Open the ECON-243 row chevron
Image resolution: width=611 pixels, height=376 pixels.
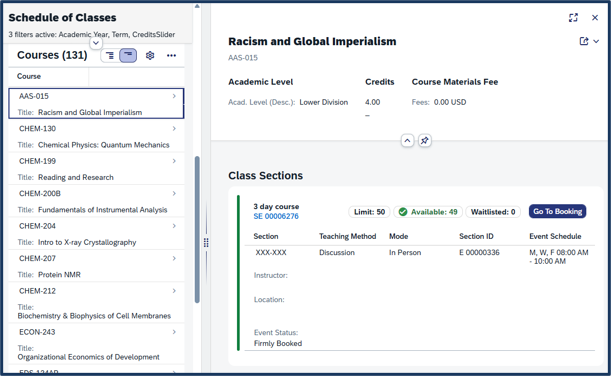coord(174,332)
